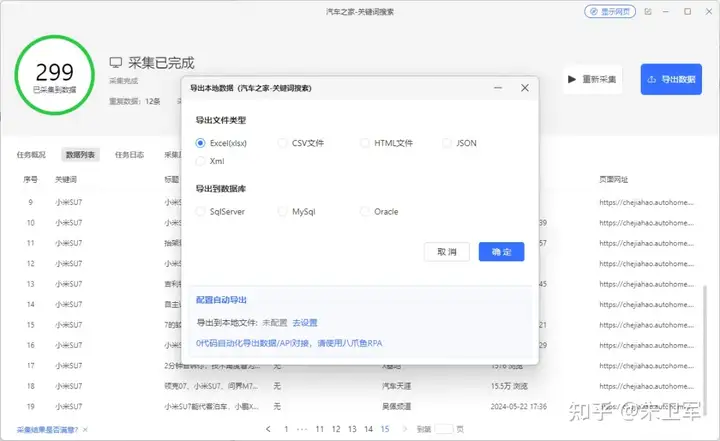Restart collection with 重新采集 button
The height and width of the screenshot is (441, 720).
point(592,79)
